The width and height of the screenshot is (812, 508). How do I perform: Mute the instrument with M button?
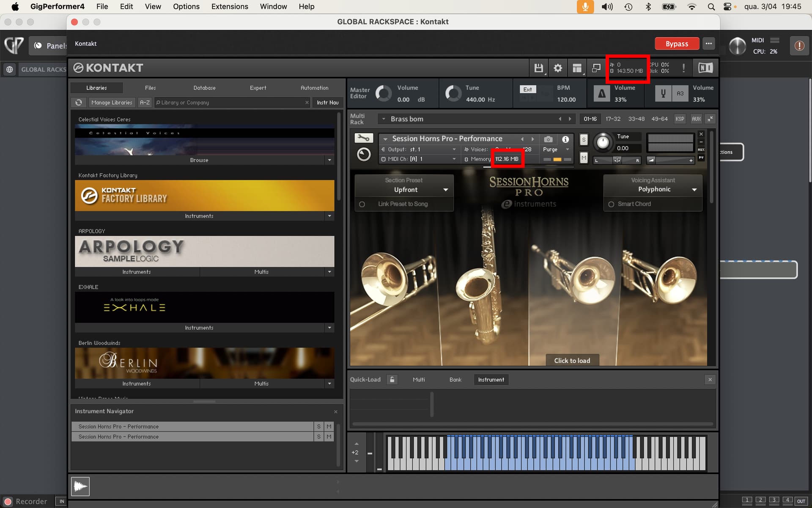coord(584,158)
